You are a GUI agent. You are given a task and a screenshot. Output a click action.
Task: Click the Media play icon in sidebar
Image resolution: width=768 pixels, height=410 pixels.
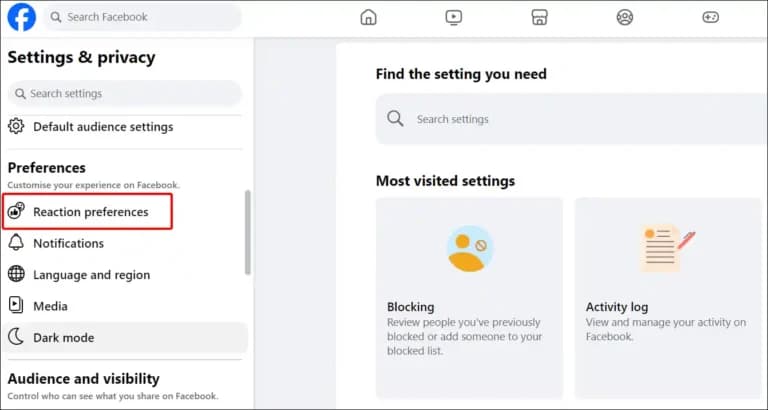click(16, 306)
